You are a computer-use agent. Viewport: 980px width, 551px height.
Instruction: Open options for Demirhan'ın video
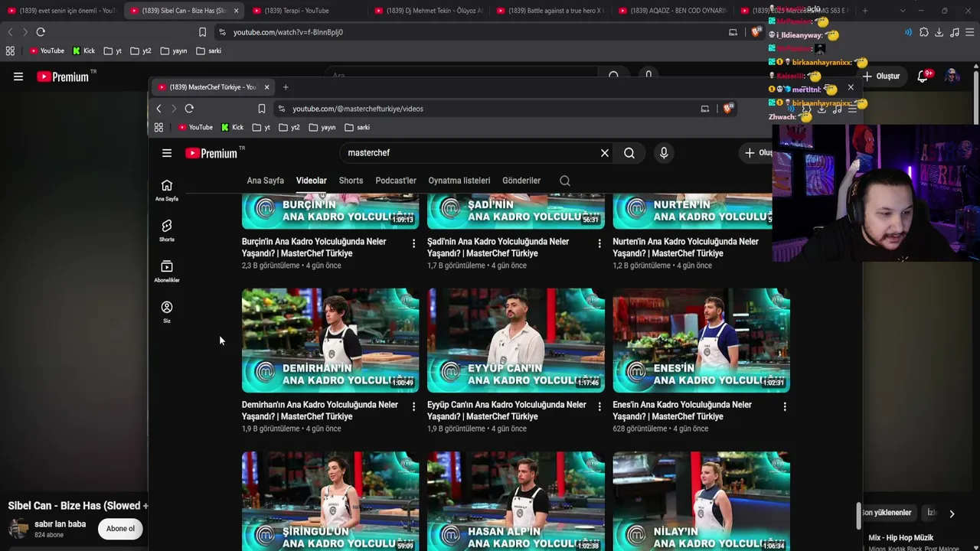(x=413, y=406)
